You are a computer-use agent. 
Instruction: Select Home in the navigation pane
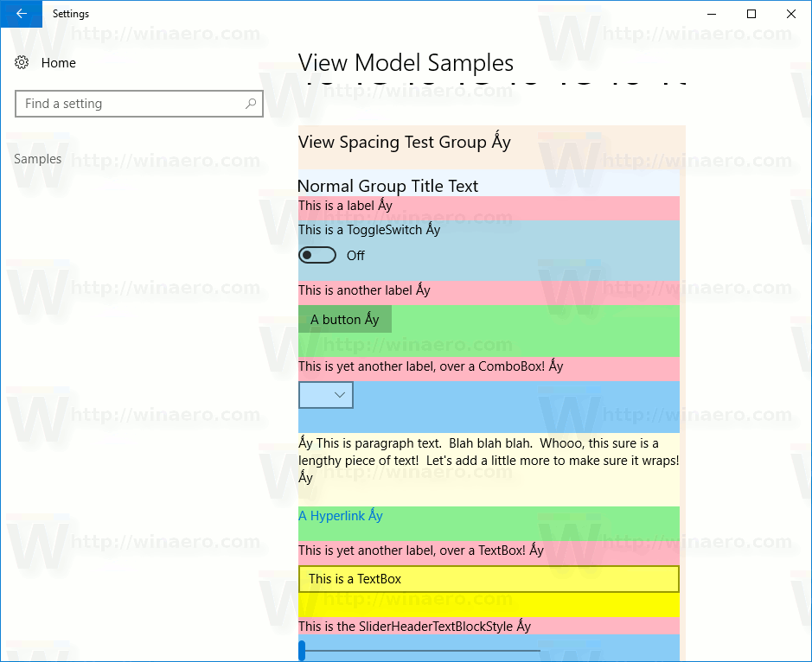coord(58,62)
